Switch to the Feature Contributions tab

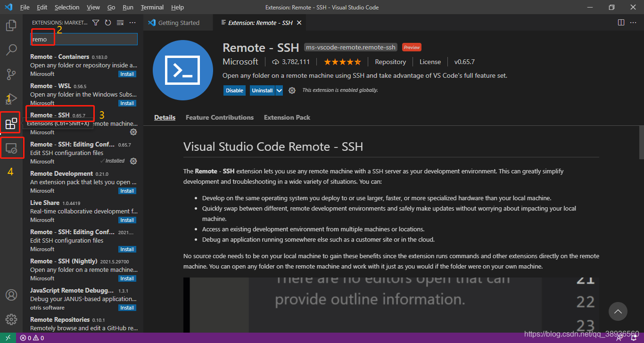(220, 118)
